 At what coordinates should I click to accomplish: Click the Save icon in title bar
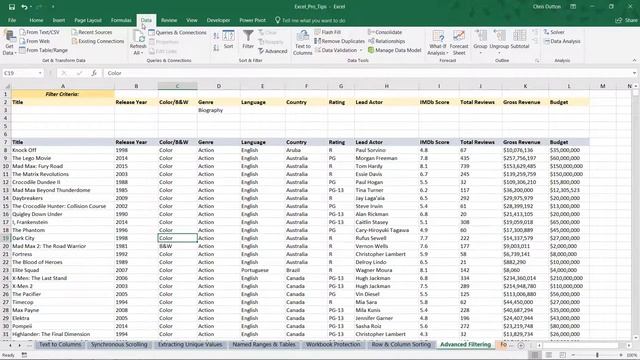11,7
